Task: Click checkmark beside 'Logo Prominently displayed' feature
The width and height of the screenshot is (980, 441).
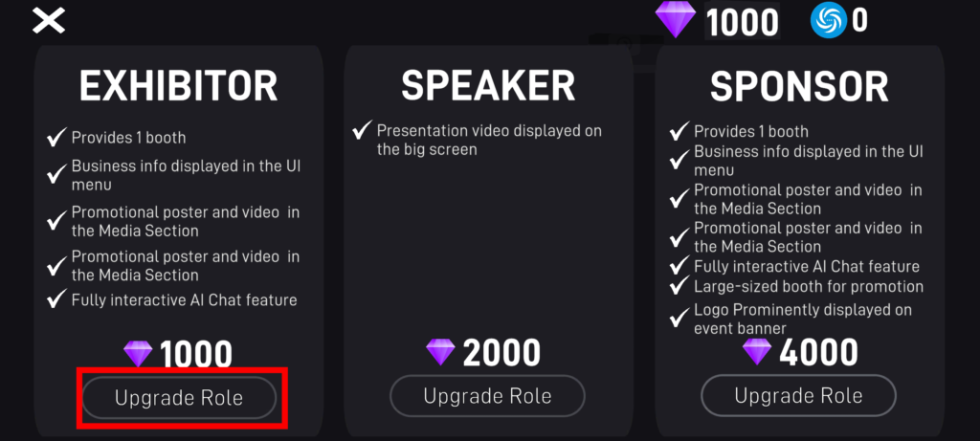Action: tap(679, 318)
